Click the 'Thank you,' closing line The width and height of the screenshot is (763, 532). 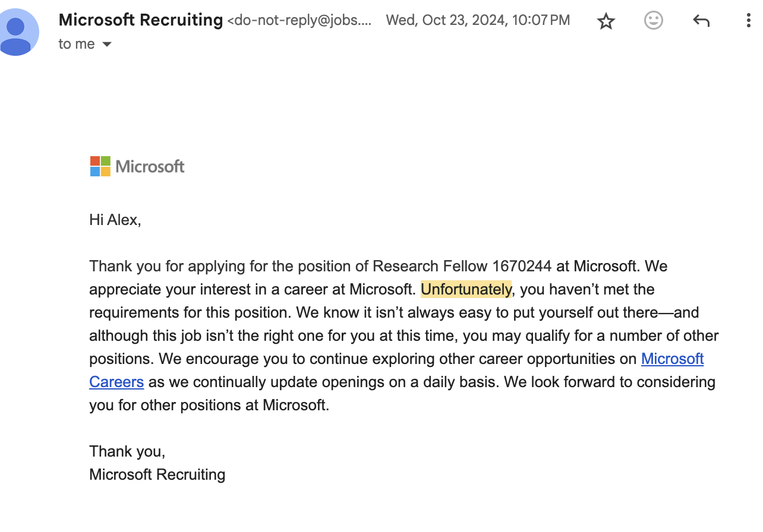[127, 451]
